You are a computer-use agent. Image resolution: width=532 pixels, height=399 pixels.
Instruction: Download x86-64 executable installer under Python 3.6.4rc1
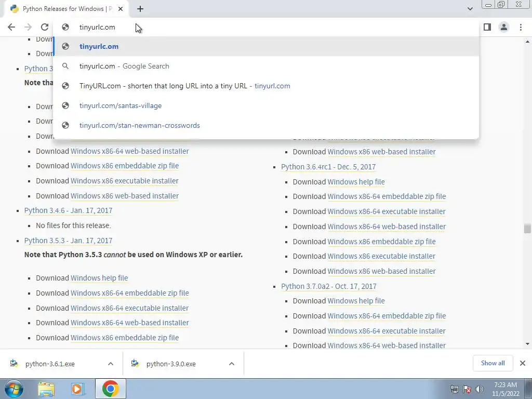click(387, 211)
